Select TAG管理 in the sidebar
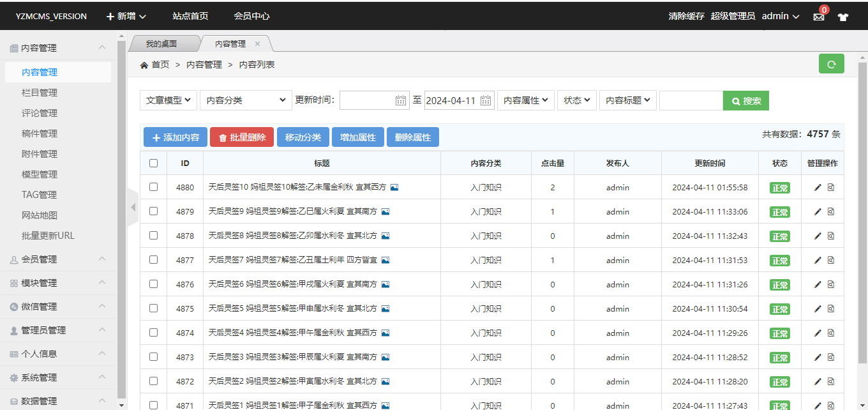 click(40, 195)
